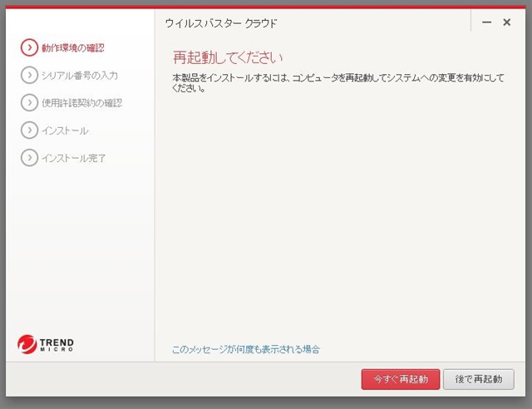Click the arrow circle icon beside シリアル番号の入力
The image size is (532, 409).
[x=29, y=75]
